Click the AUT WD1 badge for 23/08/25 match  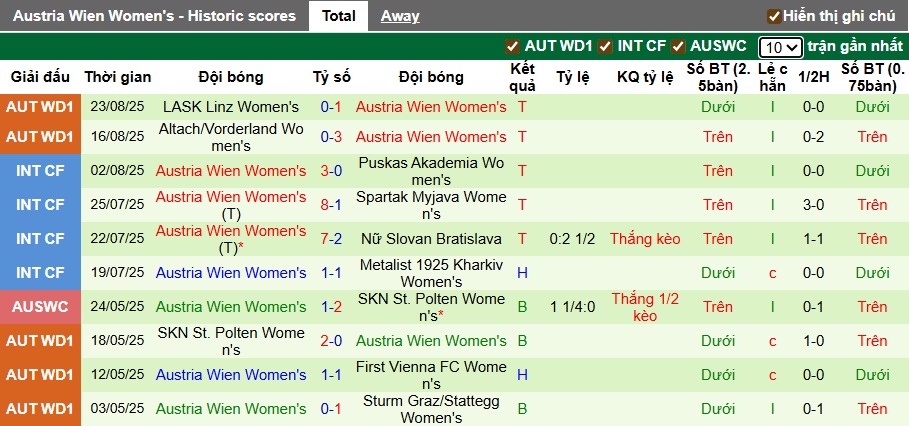point(41,107)
